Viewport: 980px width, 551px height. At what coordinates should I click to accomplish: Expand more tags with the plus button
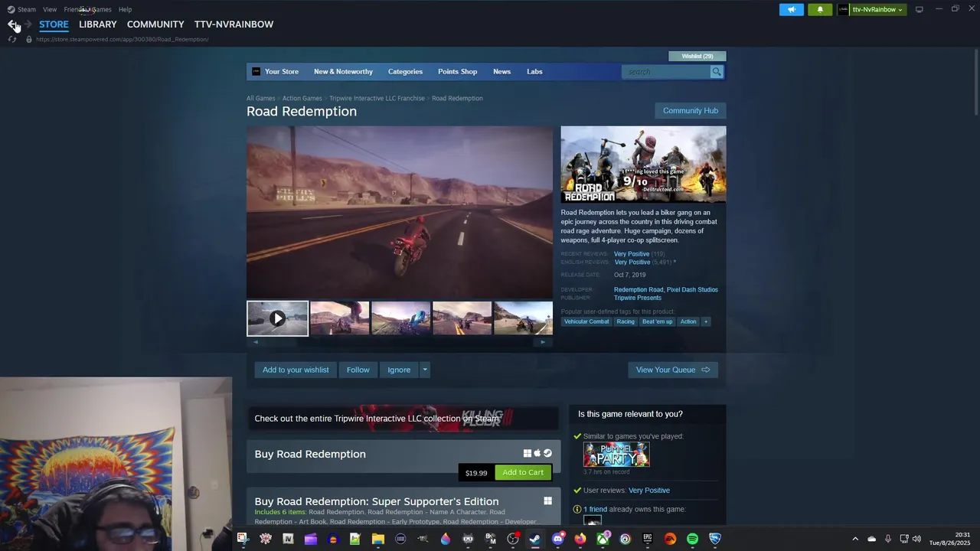pos(705,321)
